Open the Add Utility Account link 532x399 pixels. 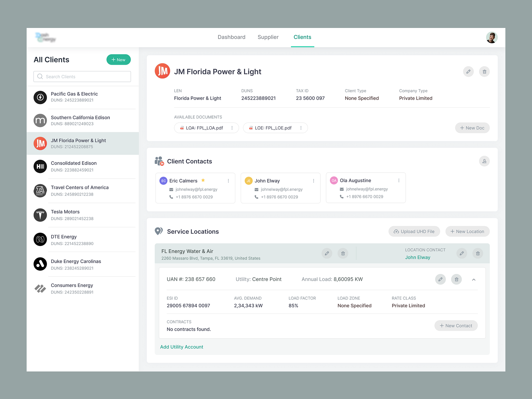pyautogui.click(x=182, y=347)
